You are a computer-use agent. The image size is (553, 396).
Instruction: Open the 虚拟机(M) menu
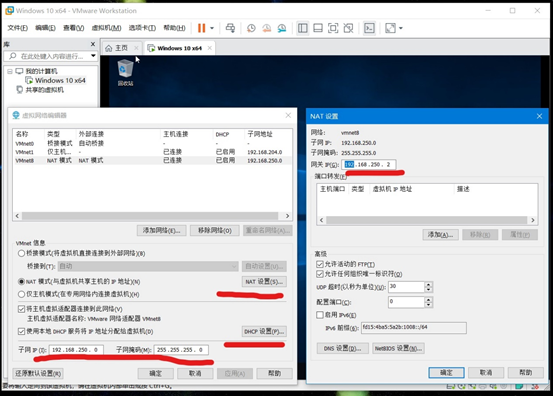click(106, 28)
